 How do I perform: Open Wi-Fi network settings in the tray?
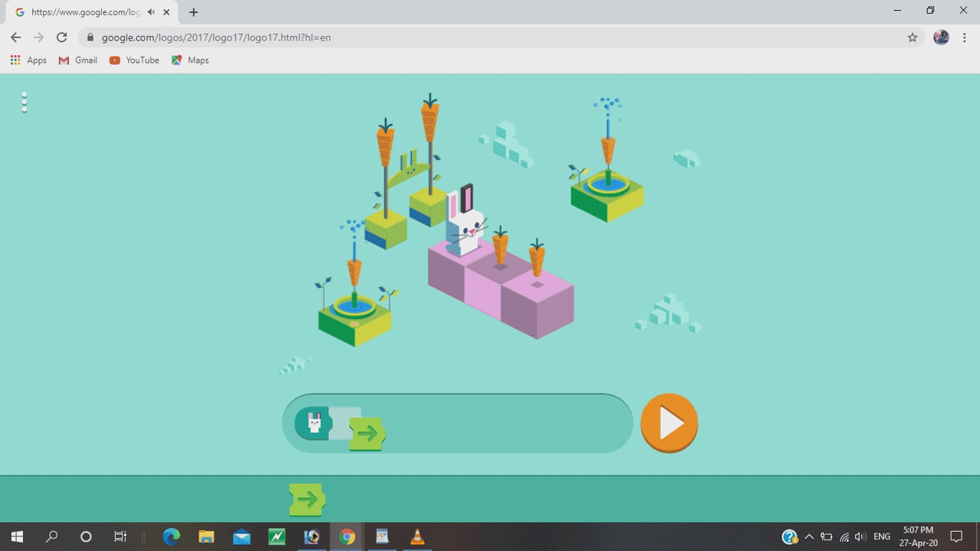point(844,536)
